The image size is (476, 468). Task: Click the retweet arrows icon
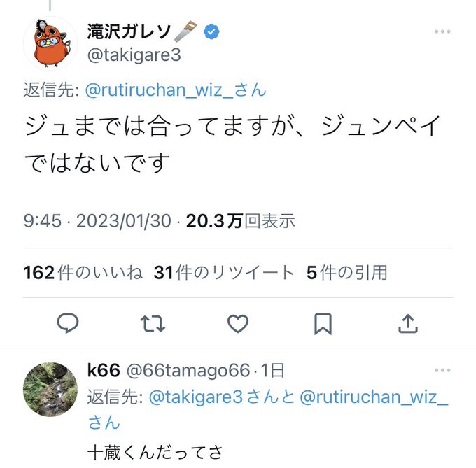click(x=153, y=322)
